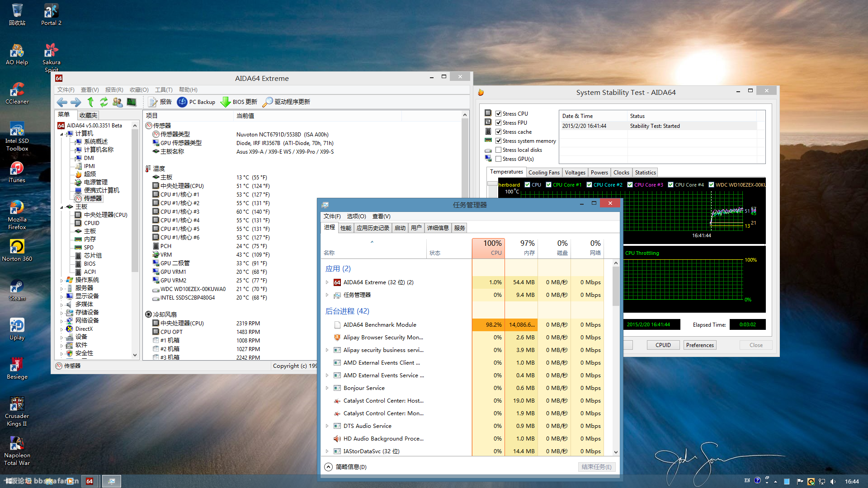Open the 文件(F) menu in AIDA64 Extreme
Image resolution: width=868 pixels, height=488 pixels.
(66, 90)
